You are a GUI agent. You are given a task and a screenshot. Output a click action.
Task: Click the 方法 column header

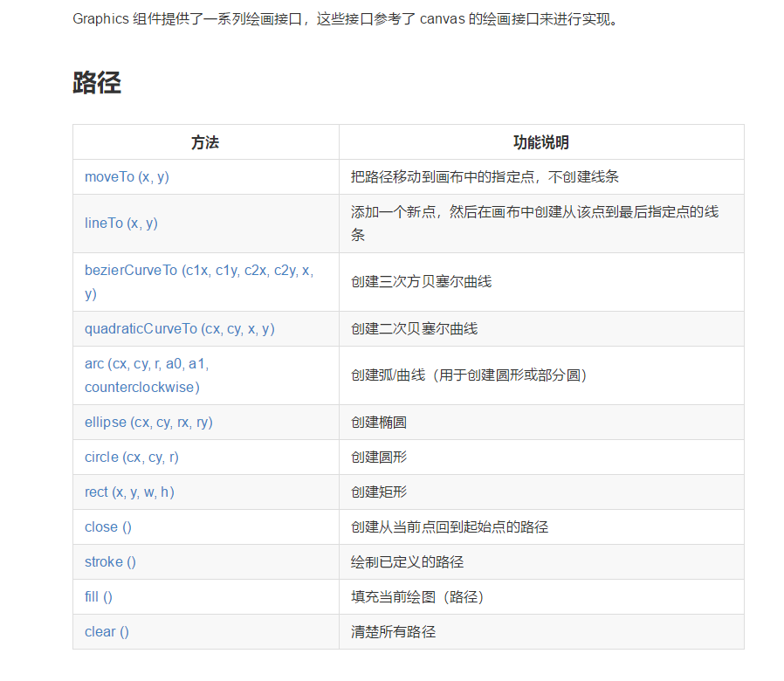click(205, 142)
